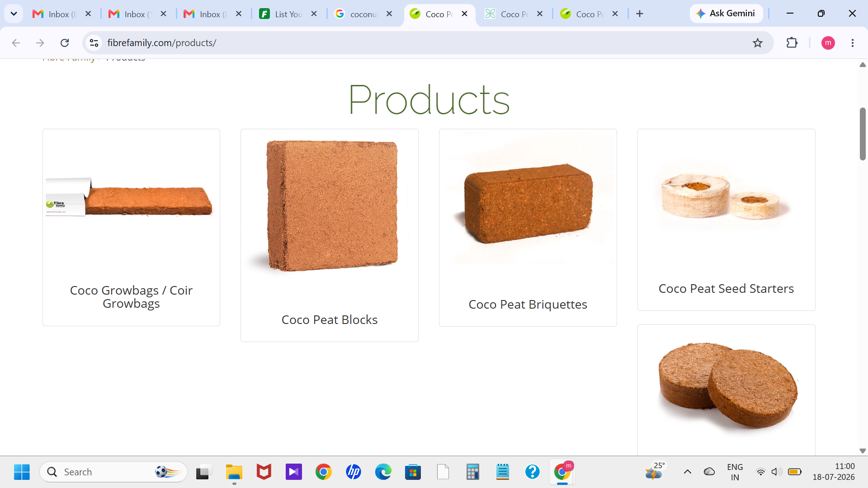The height and width of the screenshot is (488, 868).
Task: Open the battery status tray icon
Action: pyautogui.click(x=795, y=472)
